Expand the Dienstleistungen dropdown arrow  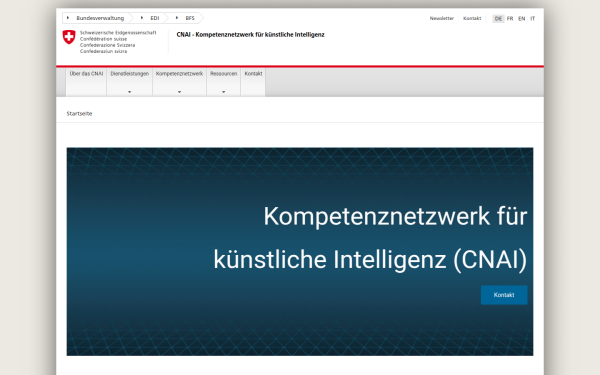click(129, 92)
